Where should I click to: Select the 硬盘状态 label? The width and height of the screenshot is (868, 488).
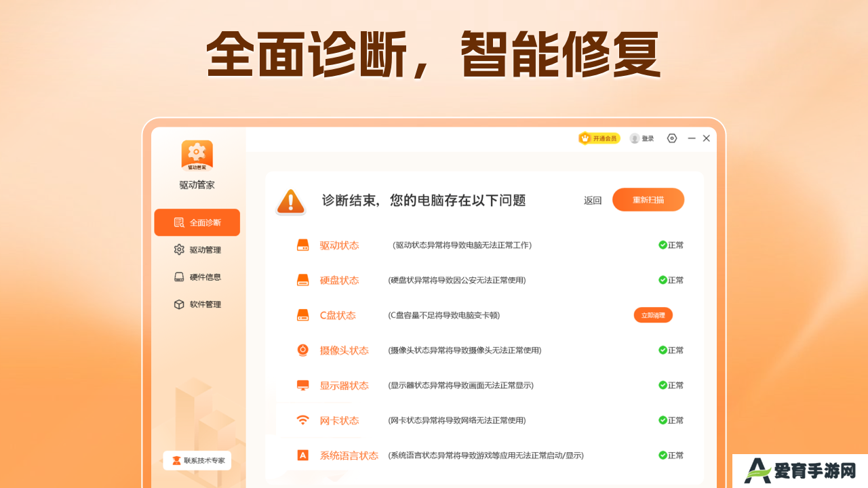[340, 280]
